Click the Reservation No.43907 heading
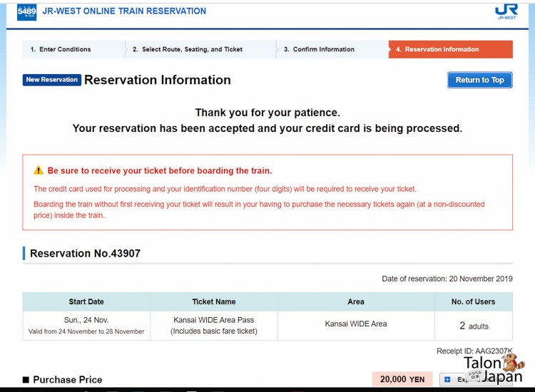Screen dimensions: 535x392 [x=86, y=253]
